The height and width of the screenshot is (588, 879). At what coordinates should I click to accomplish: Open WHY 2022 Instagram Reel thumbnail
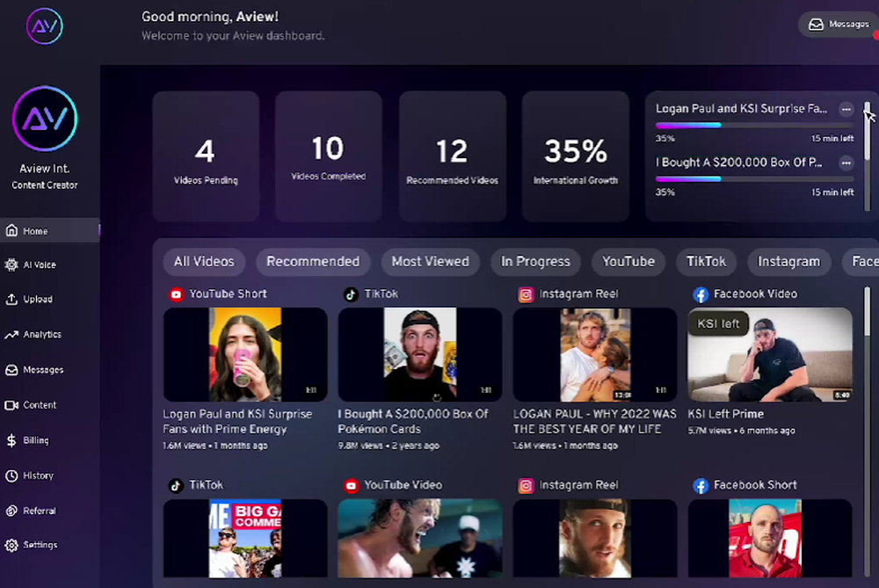pyautogui.click(x=595, y=354)
